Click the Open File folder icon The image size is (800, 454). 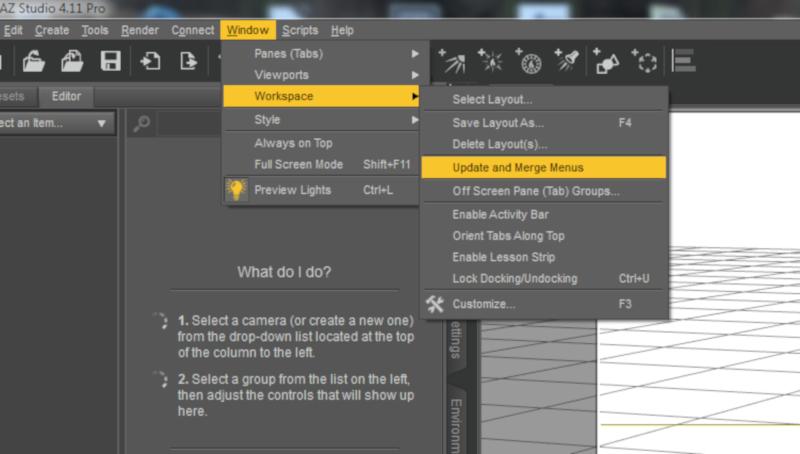(x=34, y=61)
